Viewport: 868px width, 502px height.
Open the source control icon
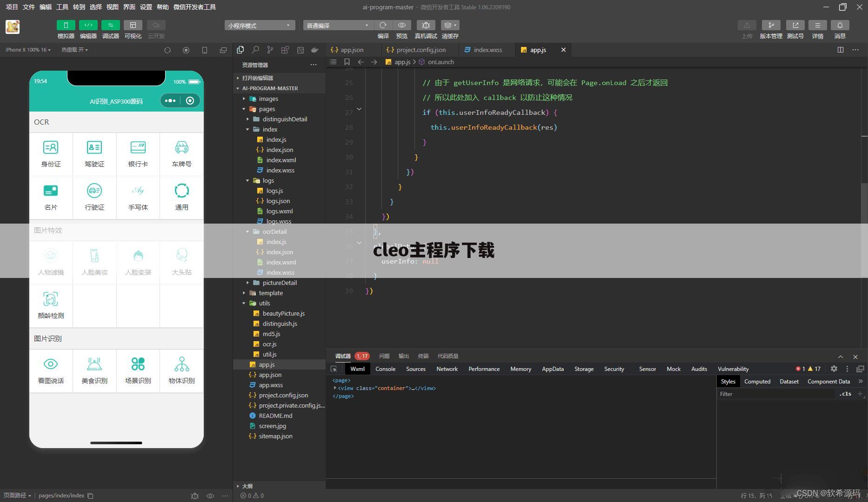point(270,50)
